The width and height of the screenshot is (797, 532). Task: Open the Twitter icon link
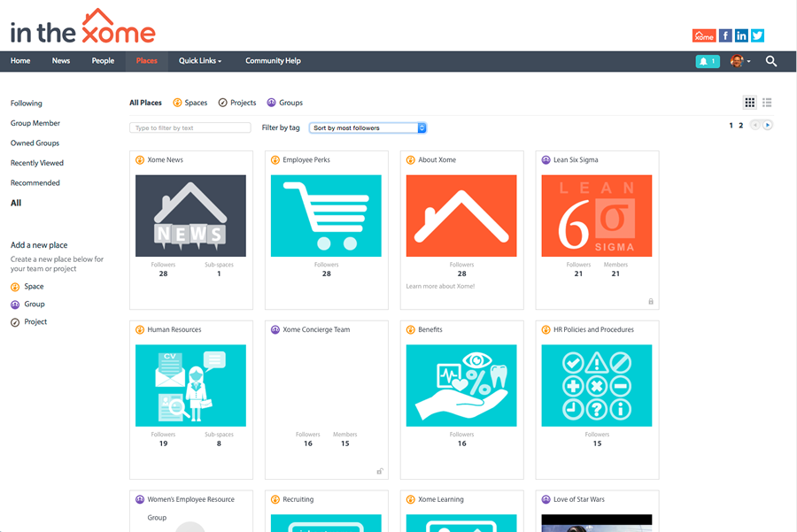[x=757, y=35]
